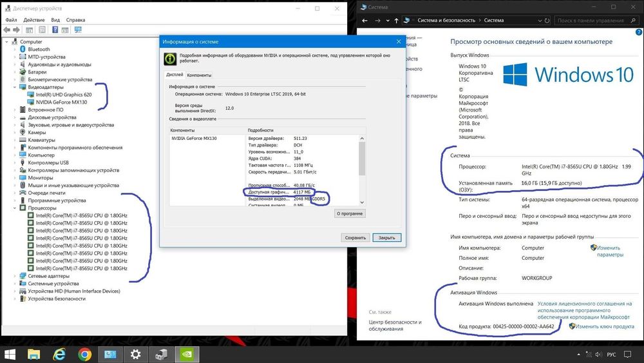Click the details list scroll down arrow
Image resolution: width=644 pixels, height=363 pixels.
[x=362, y=202]
